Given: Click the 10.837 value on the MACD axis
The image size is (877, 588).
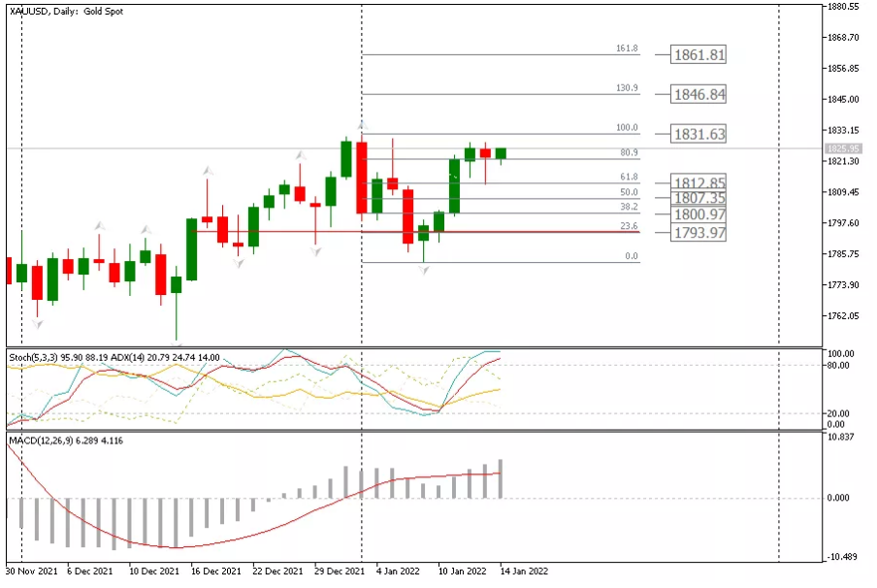Looking at the screenshot, I should (840, 437).
